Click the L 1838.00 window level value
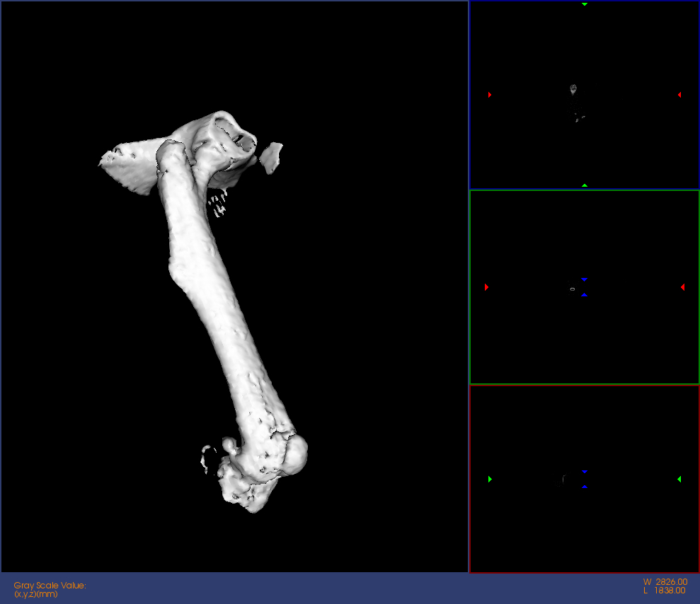Image resolution: width=700 pixels, height=604 pixels. coord(665,591)
